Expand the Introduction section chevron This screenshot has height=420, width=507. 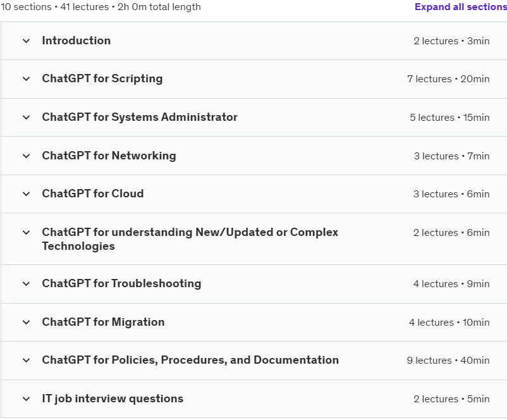point(26,41)
